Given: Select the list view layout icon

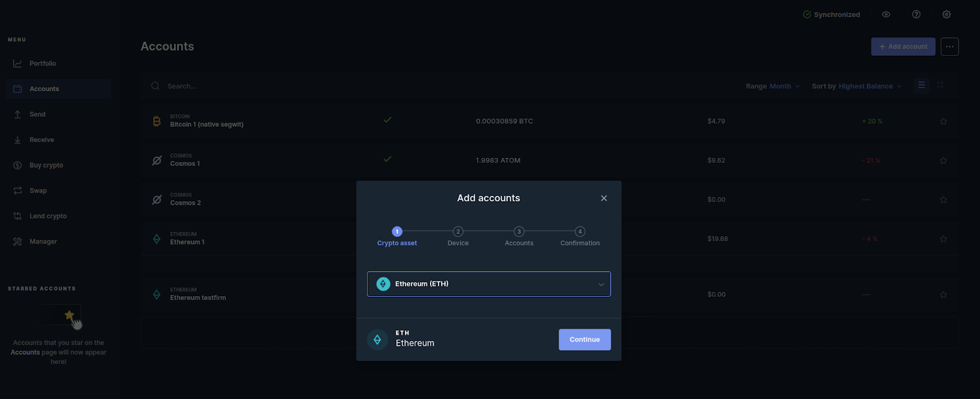Looking at the screenshot, I should 921,86.
